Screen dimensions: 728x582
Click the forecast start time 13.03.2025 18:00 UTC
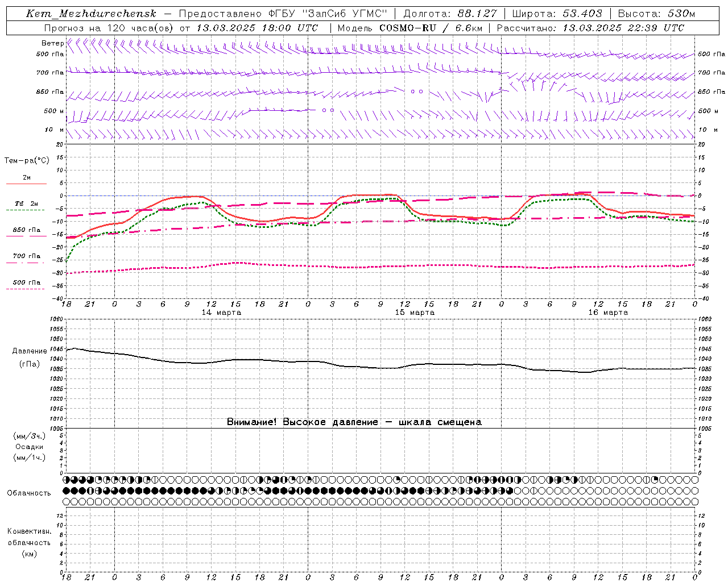pyautogui.click(x=258, y=28)
